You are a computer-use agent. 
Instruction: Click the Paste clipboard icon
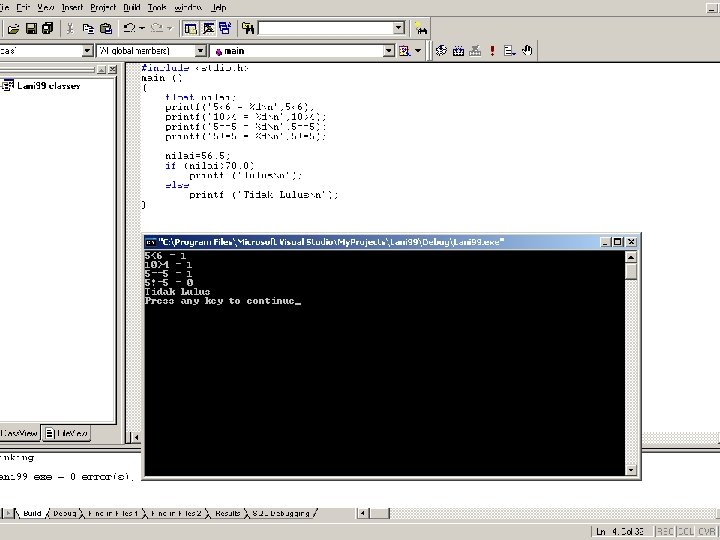point(106,28)
